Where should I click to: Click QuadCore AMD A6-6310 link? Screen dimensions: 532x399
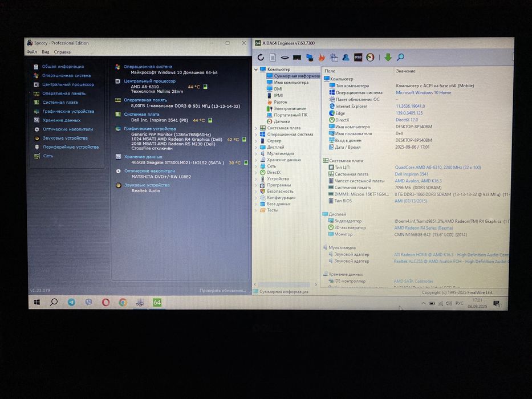[x=438, y=167]
